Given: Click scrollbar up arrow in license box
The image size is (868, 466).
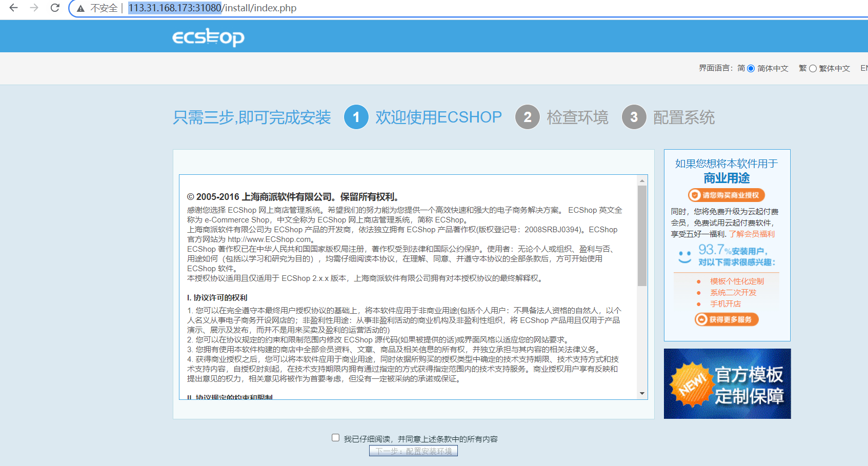Looking at the screenshot, I should click(x=642, y=180).
